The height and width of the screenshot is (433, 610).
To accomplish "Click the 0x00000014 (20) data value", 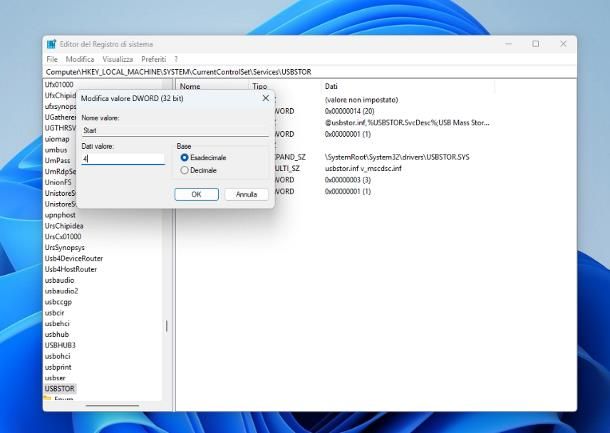I will pos(349,111).
